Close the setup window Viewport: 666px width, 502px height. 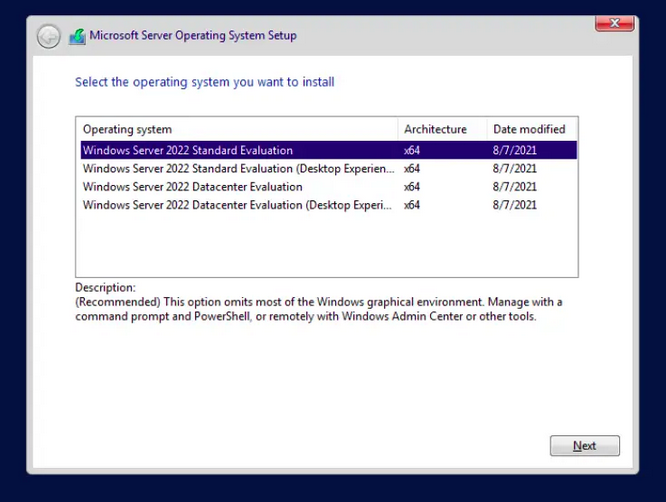(615, 23)
